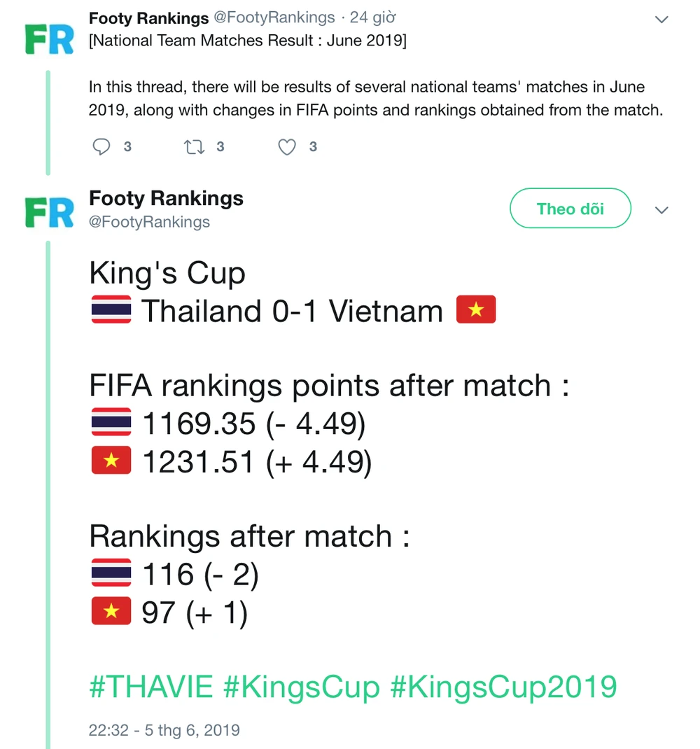Click the Vietnam flag beside 1231.51 points

click(111, 461)
